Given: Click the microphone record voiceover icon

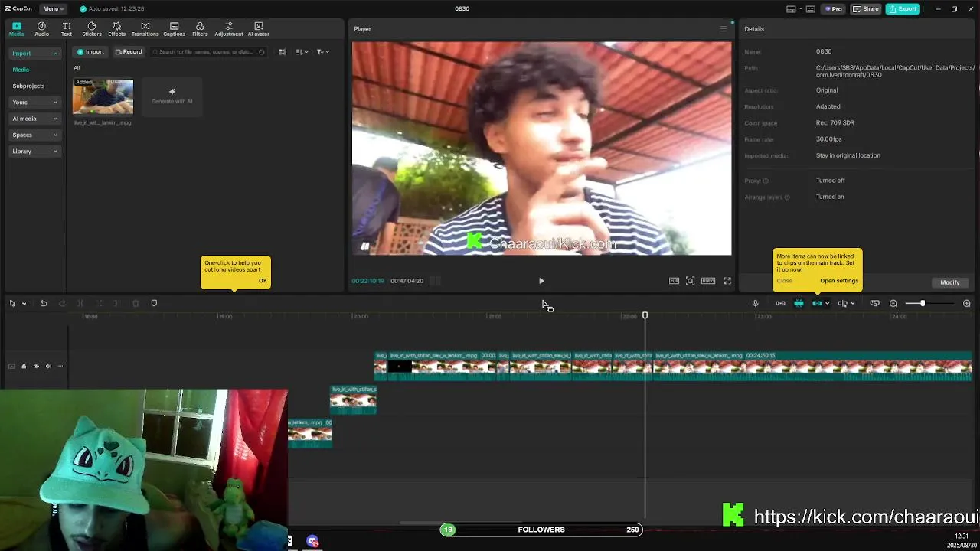Looking at the screenshot, I should pos(755,304).
